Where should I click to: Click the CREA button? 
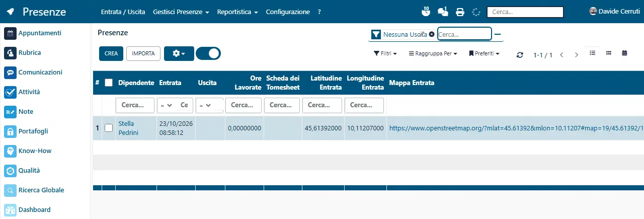(111, 53)
